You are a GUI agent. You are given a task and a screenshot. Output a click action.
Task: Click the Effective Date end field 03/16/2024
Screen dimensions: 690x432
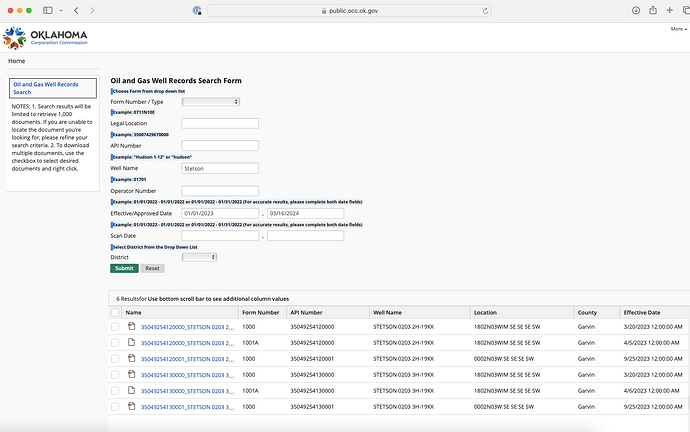pos(305,213)
